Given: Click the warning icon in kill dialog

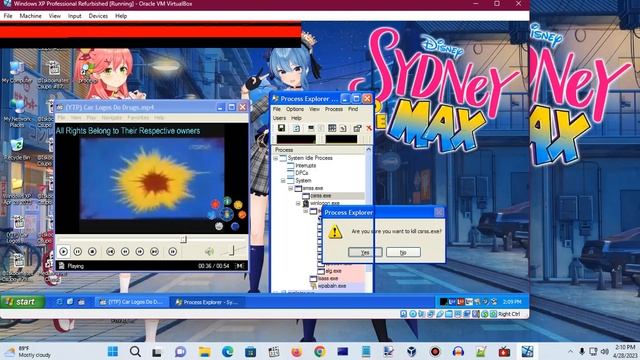Looking at the screenshot, I should (x=335, y=231).
